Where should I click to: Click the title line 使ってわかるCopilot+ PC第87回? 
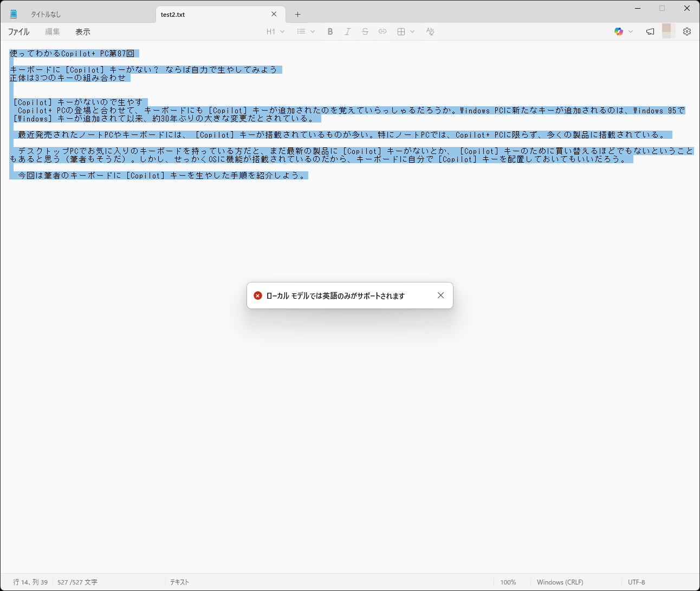(x=72, y=54)
